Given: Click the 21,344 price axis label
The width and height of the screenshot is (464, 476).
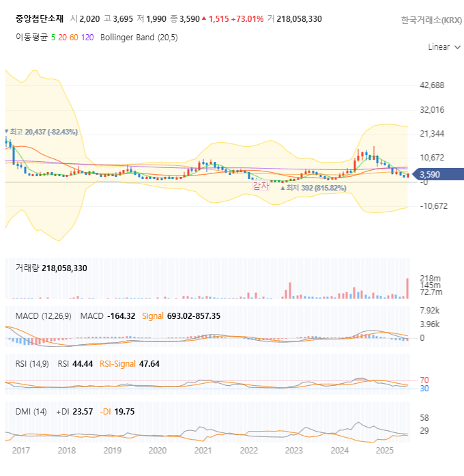Looking at the screenshot, I should 432,134.
